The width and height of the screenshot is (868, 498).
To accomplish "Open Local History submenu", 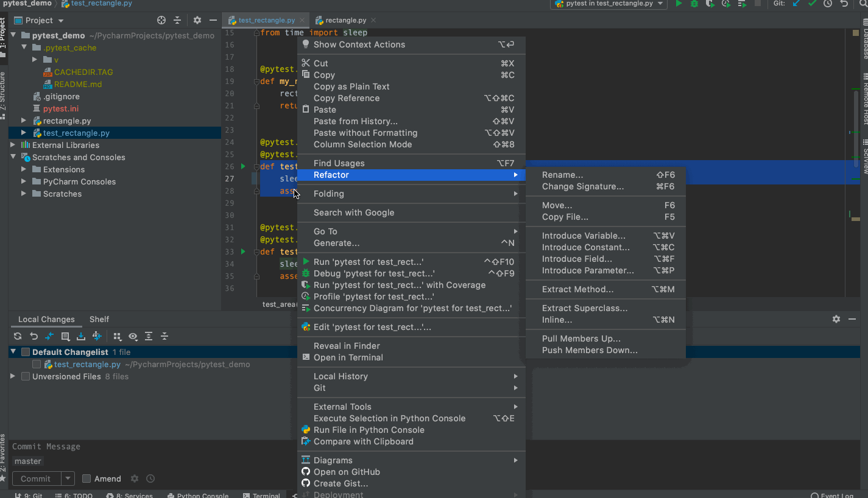I will (411, 376).
